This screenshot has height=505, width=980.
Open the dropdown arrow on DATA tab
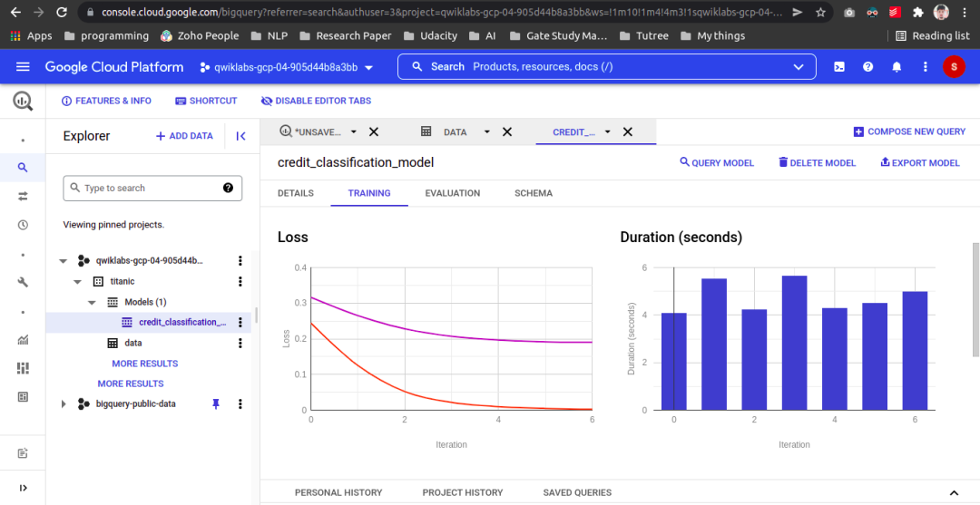tap(486, 131)
